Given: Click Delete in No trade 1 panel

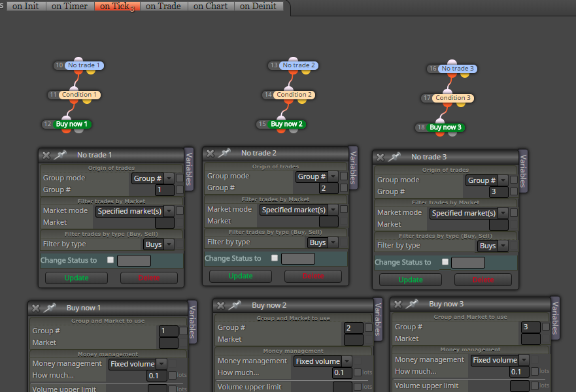Looking at the screenshot, I should (x=149, y=278).
